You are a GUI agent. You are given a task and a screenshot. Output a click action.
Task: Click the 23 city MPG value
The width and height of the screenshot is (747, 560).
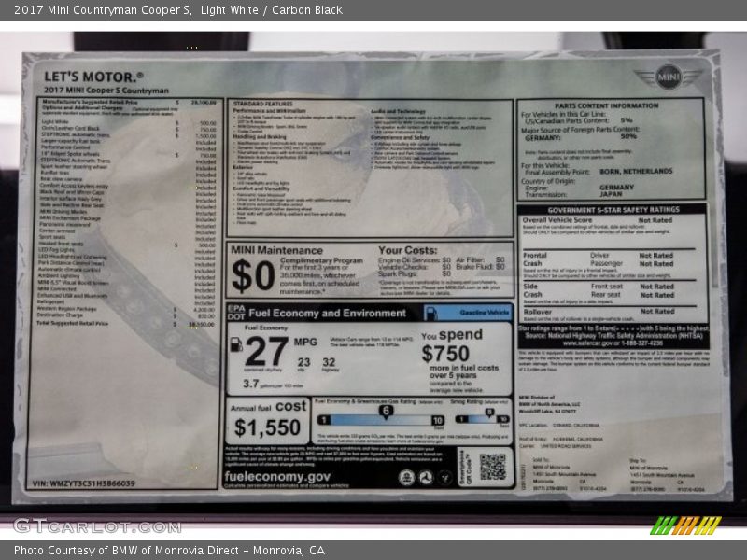304,362
